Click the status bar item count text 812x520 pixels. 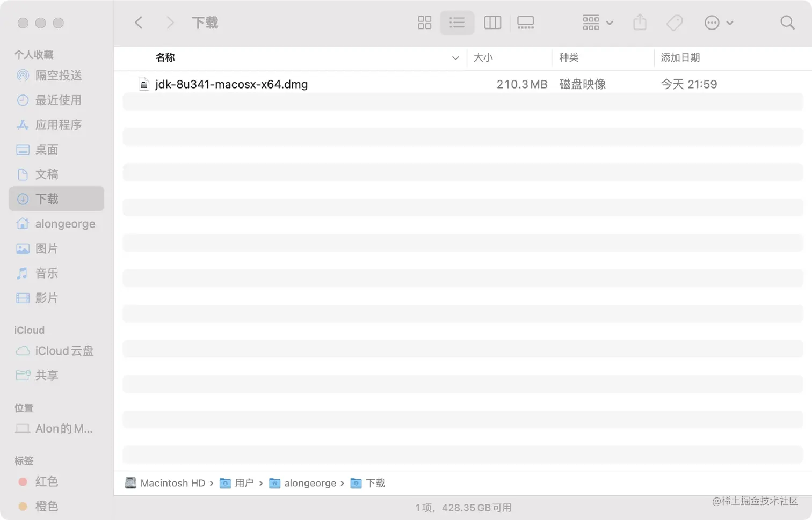coord(463,508)
